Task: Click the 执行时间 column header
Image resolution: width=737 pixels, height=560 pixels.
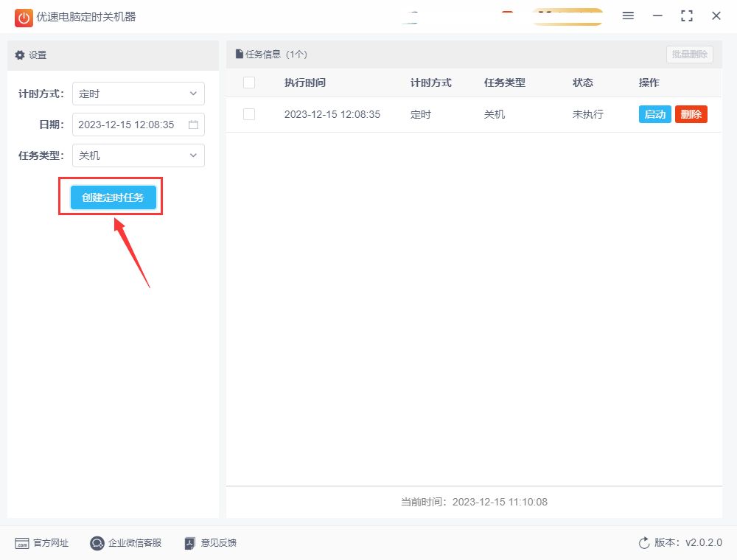Action: click(305, 83)
